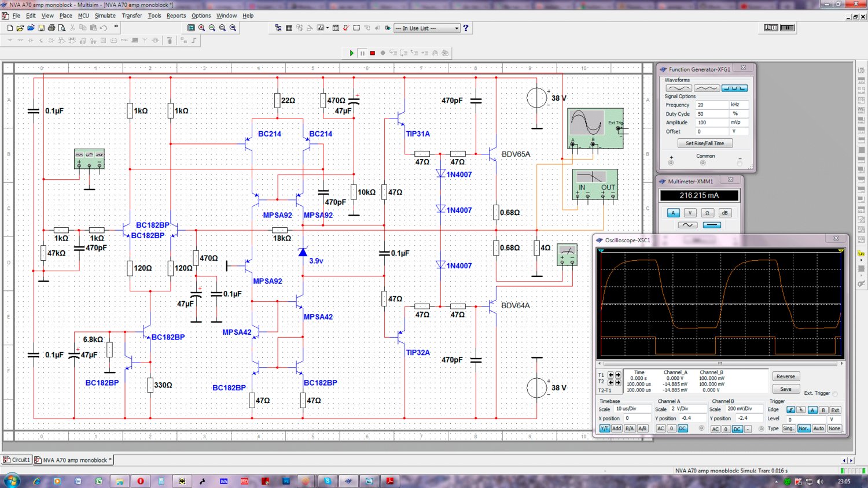Image resolution: width=868 pixels, height=488 pixels.
Task: Click the full screen view icon
Action: (191, 28)
